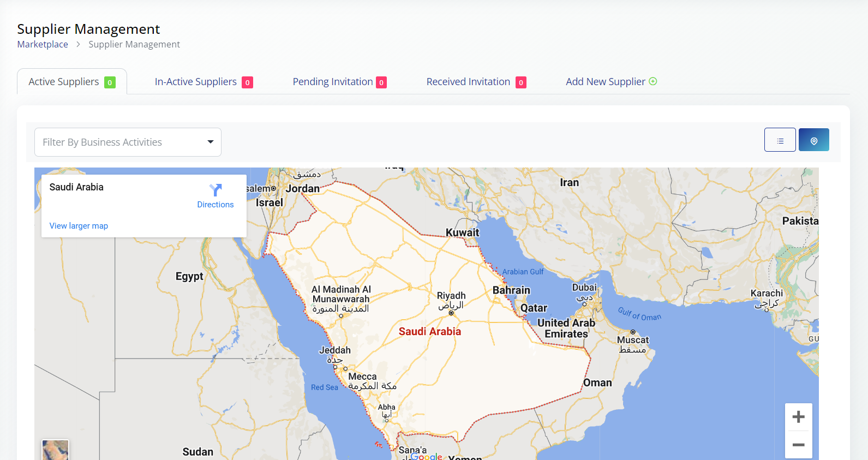This screenshot has width=868, height=460.
Task: Switch to In-Active Suppliers tab
Action: tap(196, 82)
